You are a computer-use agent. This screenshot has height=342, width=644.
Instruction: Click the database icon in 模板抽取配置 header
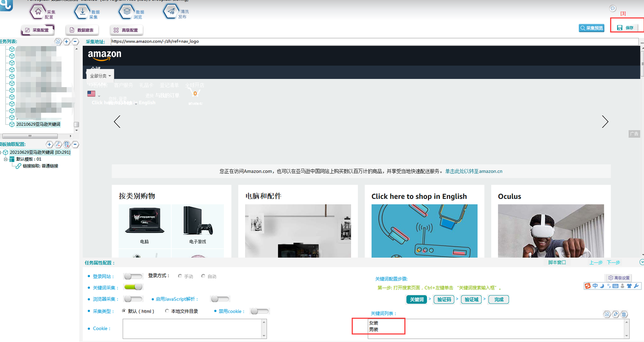coord(67,144)
